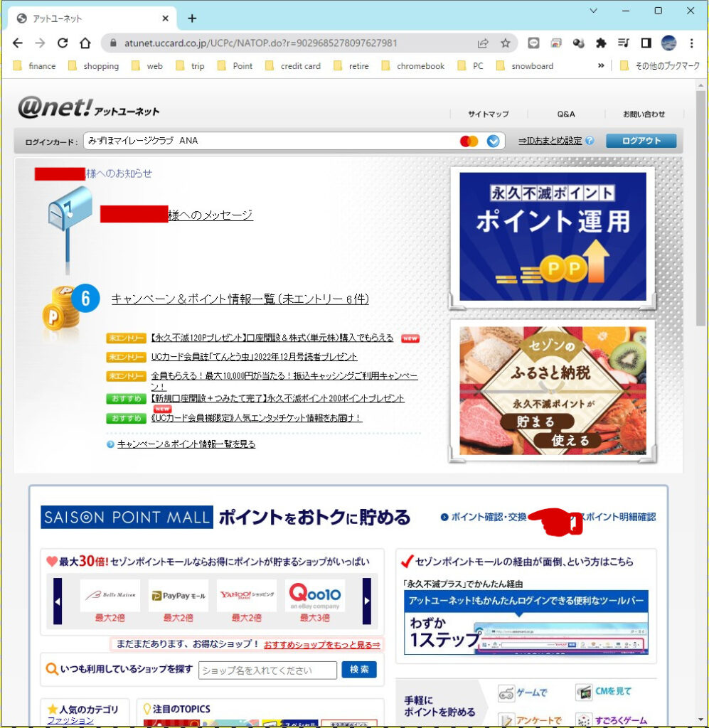The image size is (709, 728).
Task: Open the PayPay モール shop logo
Action: click(x=178, y=595)
